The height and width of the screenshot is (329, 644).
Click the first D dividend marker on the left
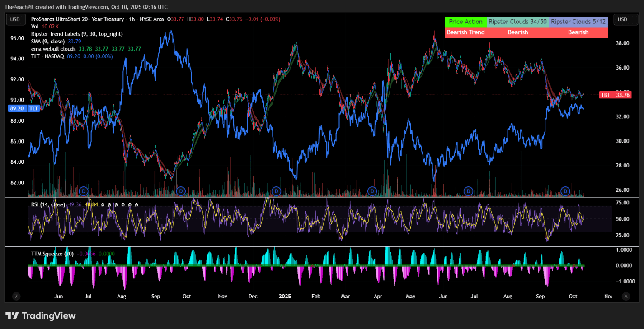[83, 191]
